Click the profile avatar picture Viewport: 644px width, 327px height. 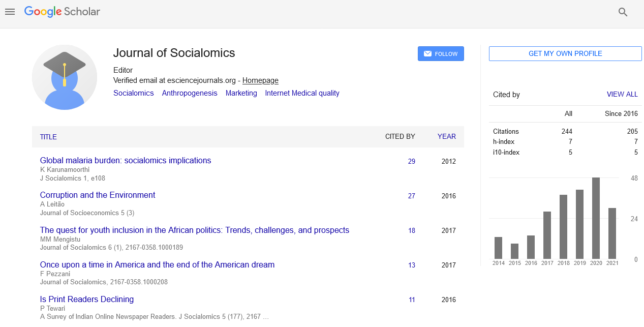65,77
